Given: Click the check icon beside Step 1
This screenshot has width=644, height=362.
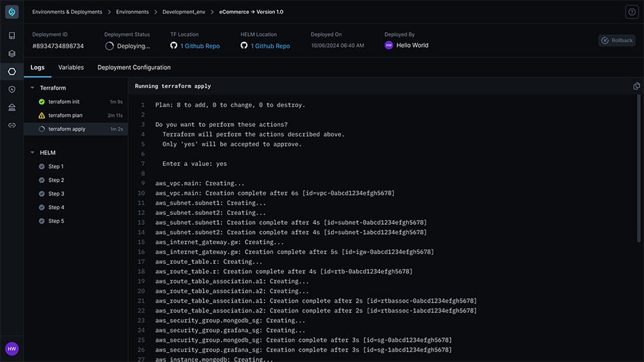Looking at the screenshot, I should click(x=42, y=167).
